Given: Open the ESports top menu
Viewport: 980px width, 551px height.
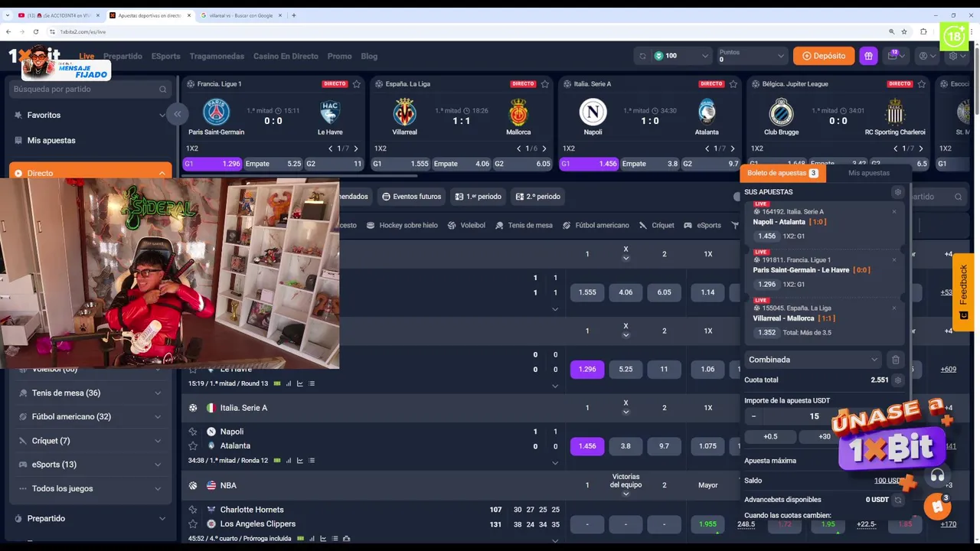Looking at the screenshot, I should coord(165,56).
